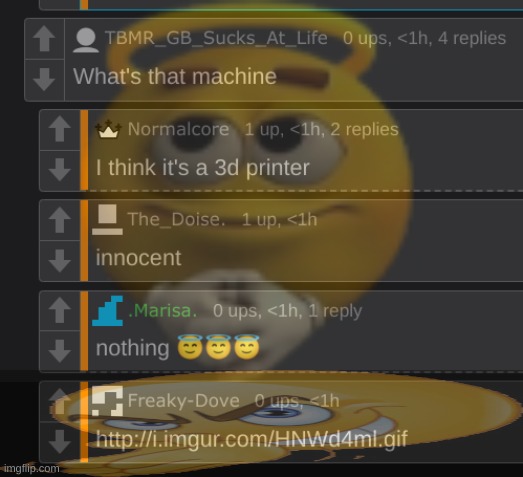Downvote the "What's that machine" comment
Image resolution: width=523 pixels, height=477 pixels.
(x=44, y=80)
